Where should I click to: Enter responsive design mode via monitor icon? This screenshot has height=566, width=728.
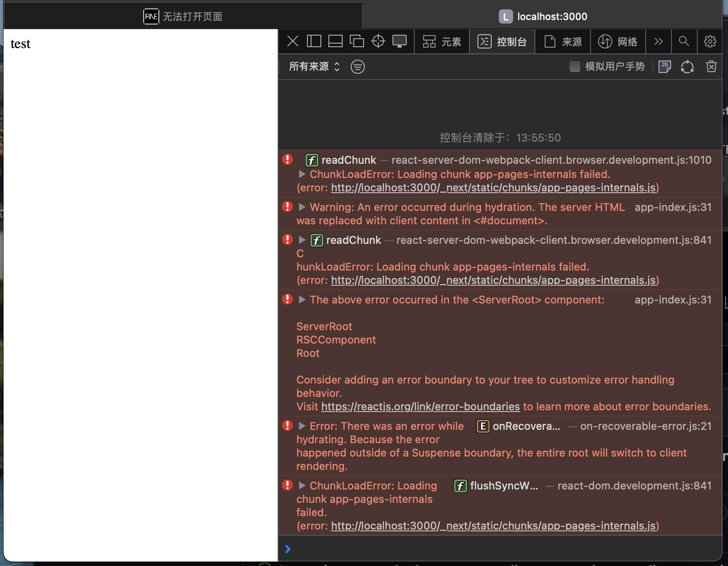coord(400,41)
